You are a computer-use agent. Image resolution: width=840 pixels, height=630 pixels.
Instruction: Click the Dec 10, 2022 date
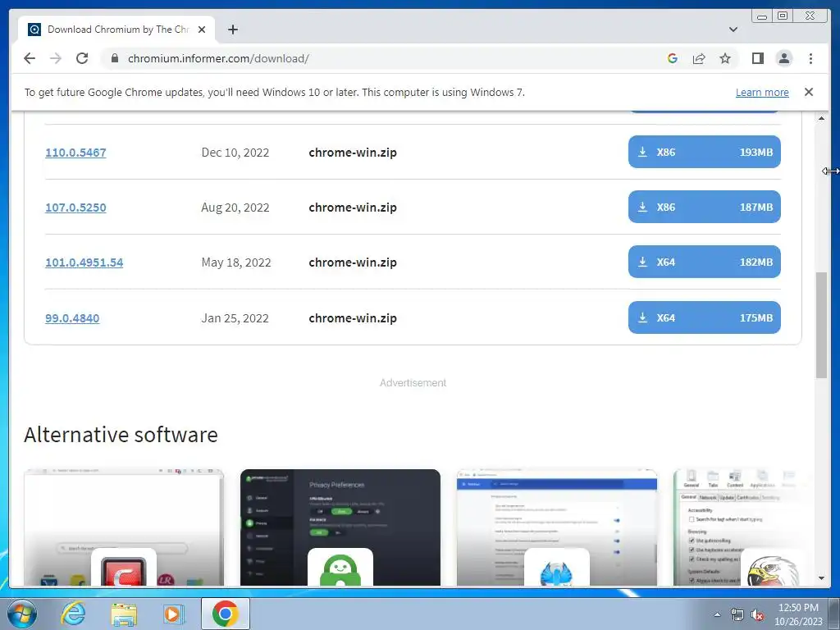[235, 153]
